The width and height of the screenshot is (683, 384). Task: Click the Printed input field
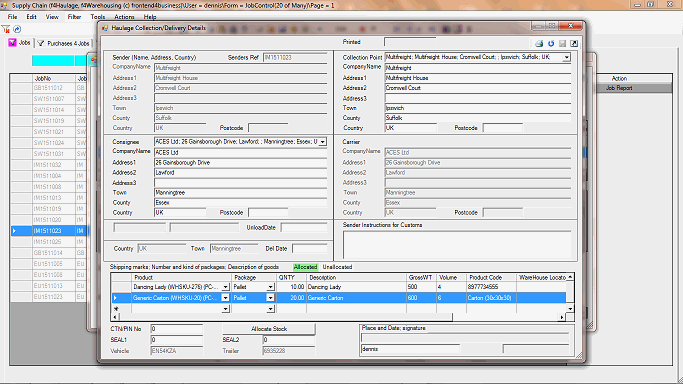(x=409, y=42)
